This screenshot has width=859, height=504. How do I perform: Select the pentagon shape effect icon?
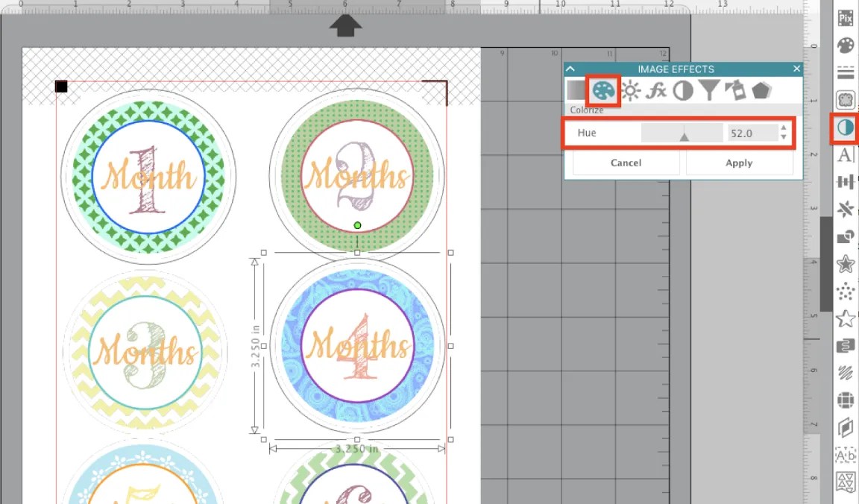[x=760, y=90]
